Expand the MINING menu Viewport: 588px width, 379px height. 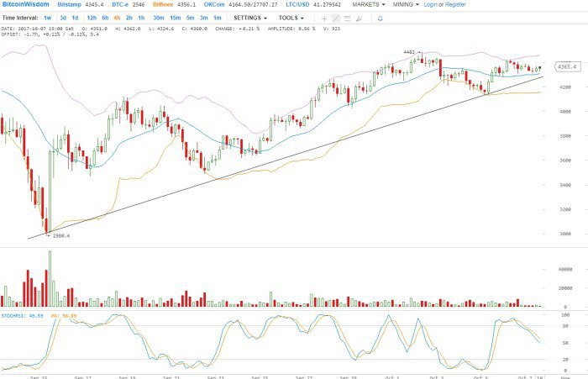[x=406, y=4]
